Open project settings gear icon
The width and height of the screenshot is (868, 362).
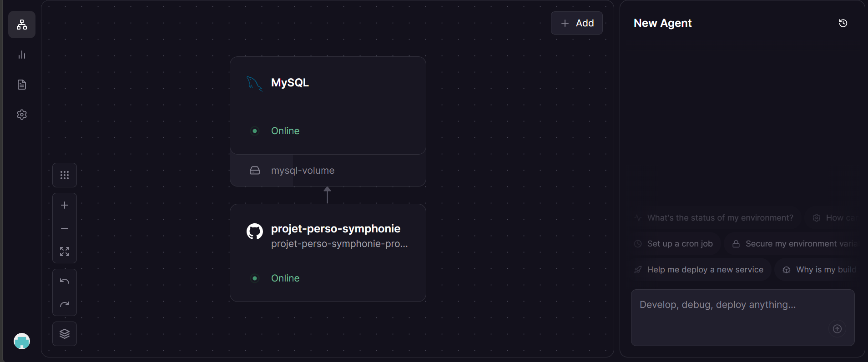22,115
